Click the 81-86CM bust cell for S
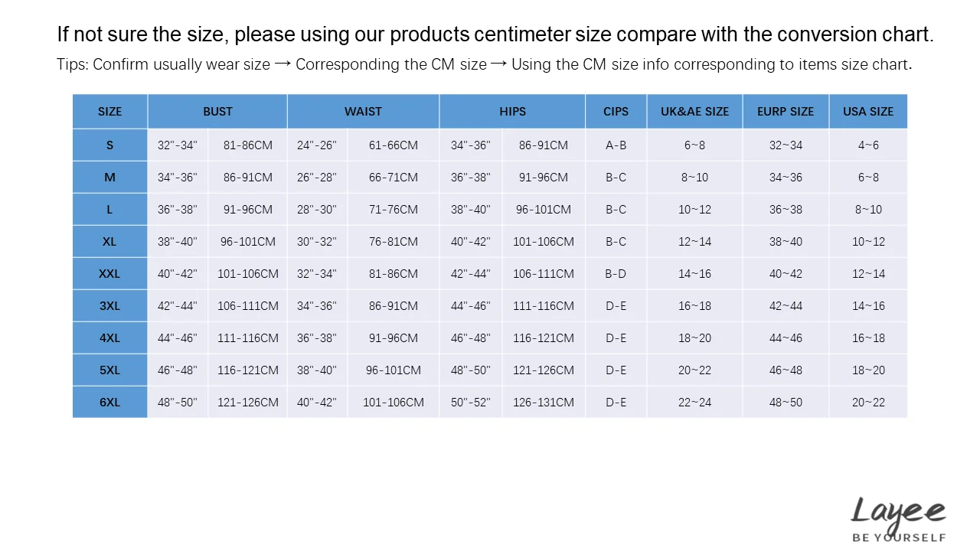Viewport: 980px width, 551px height. (x=248, y=145)
